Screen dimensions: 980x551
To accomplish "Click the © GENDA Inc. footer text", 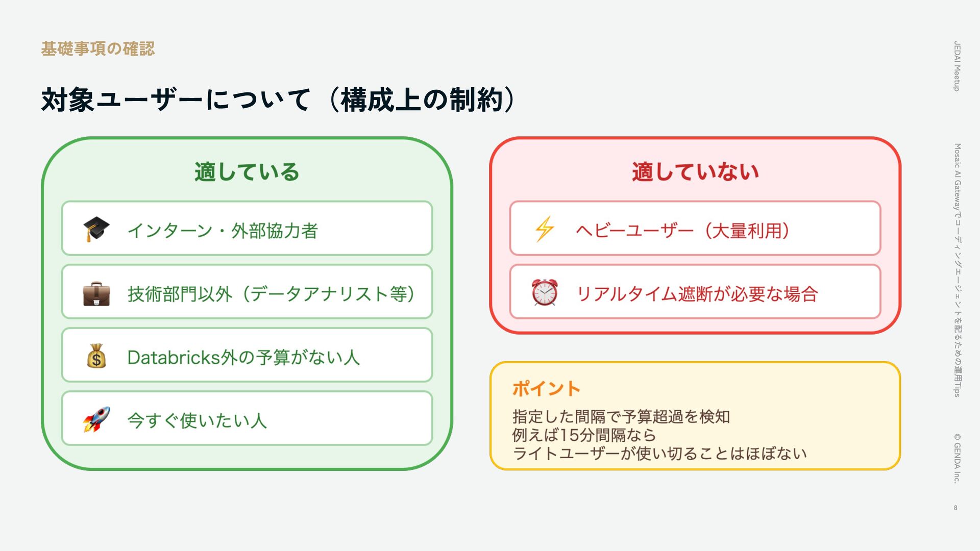I will [957, 458].
